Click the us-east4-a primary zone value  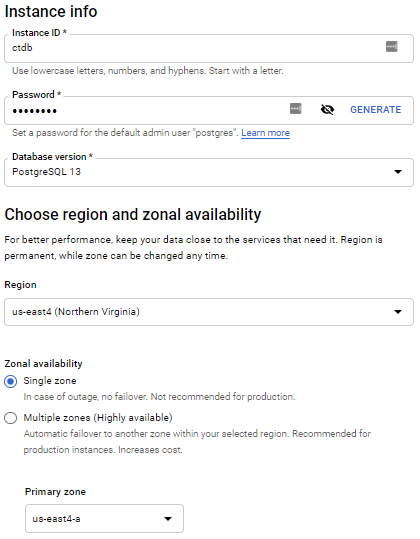56,519
